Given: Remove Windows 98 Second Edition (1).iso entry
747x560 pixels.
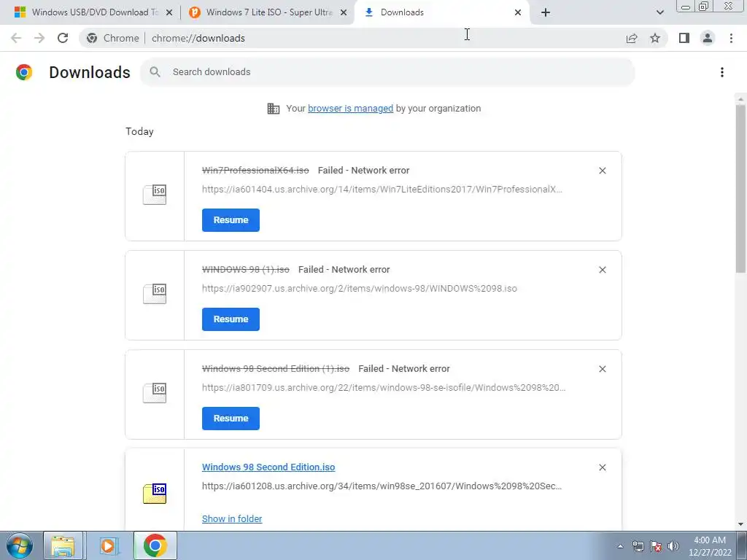Looking at the screenshot, I should pyautogui.click(x=602, y=368).
